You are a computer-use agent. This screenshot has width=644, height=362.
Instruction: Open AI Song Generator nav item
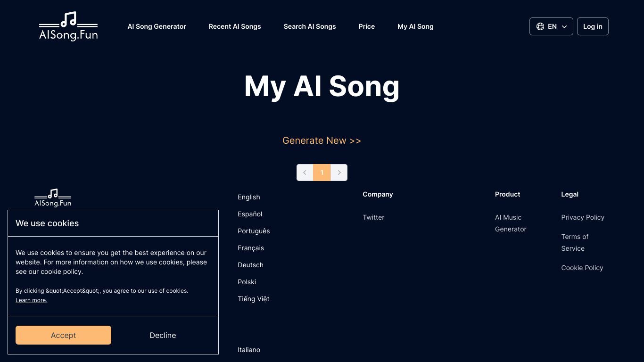(x=157, y=26)
